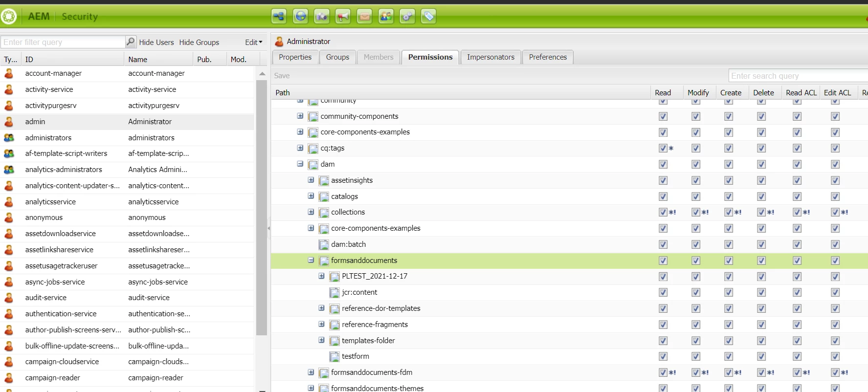
Task: Expand the community-components node
Action: 300,116
